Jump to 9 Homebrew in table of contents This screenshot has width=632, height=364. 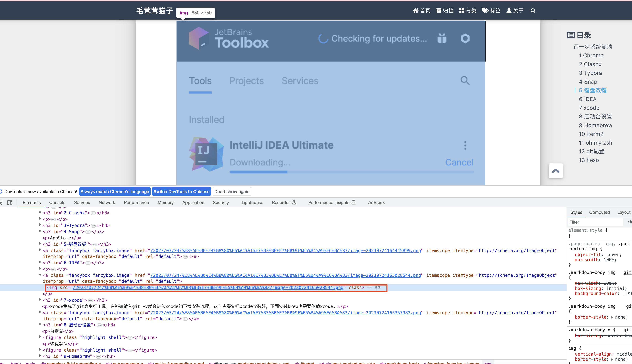[595, 125]
